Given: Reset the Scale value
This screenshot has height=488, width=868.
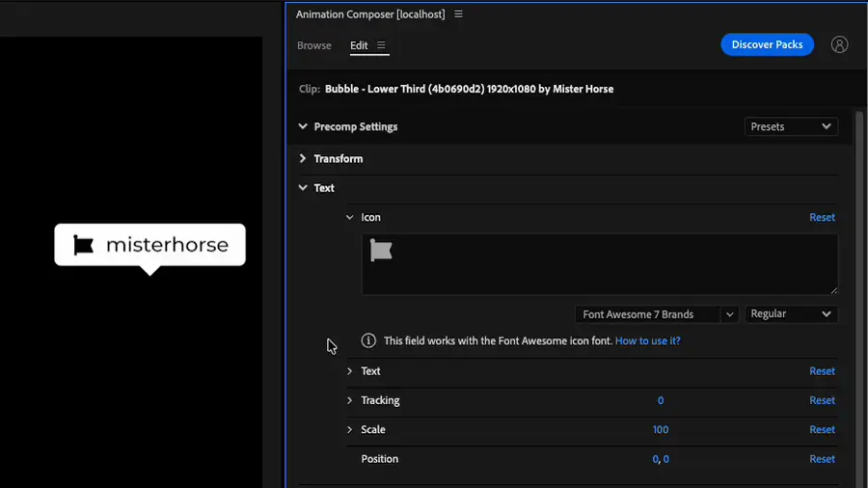Looking at the screenshot, I should click(x=822, y=429).
